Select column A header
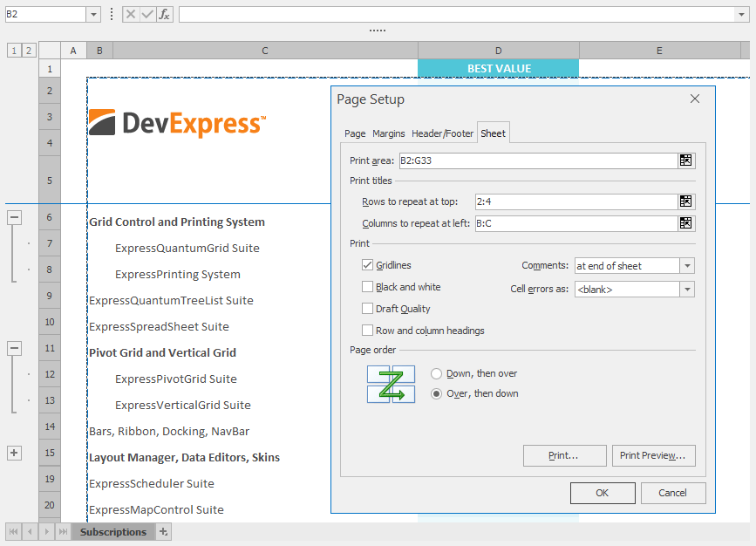The image size is (756, 546). tap(73, 51)
